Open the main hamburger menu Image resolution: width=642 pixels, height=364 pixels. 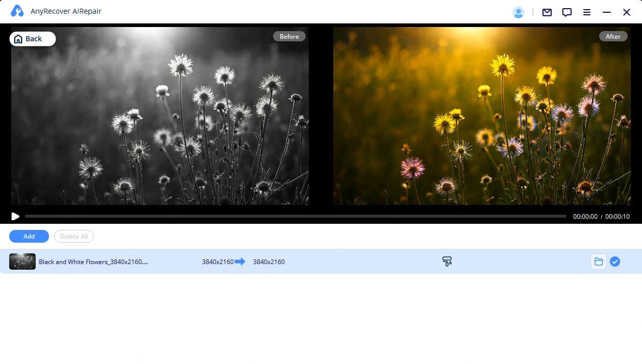click(587, 12)
